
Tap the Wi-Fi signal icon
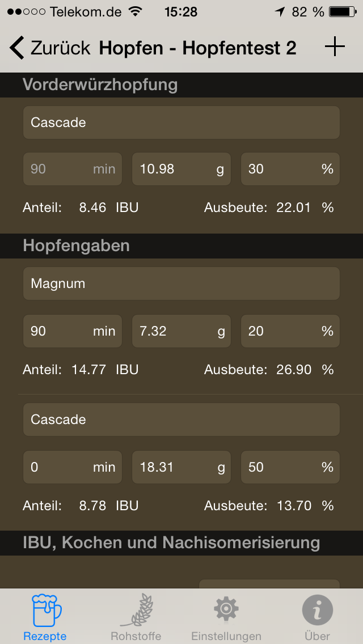(x=135, y=11)
